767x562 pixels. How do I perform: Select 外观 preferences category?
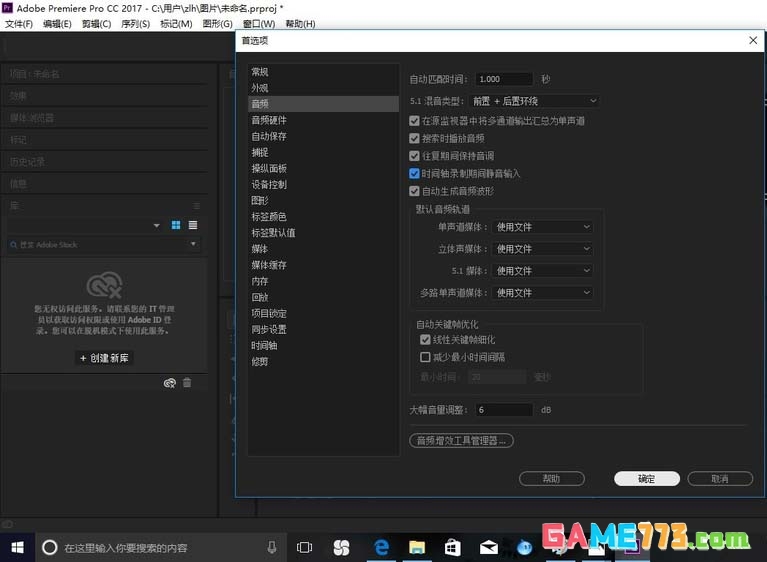323,88
